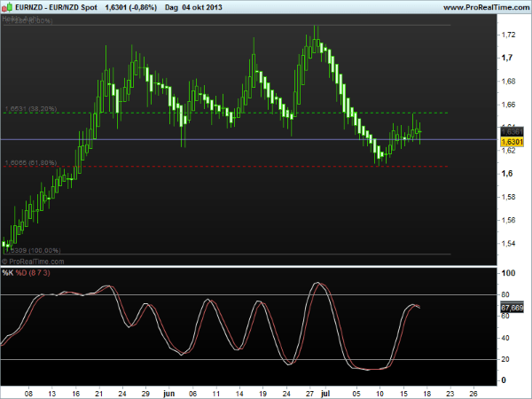Click the price readout '1,6301 (-0,86%)'
The image size is (532, 399).
131,7
